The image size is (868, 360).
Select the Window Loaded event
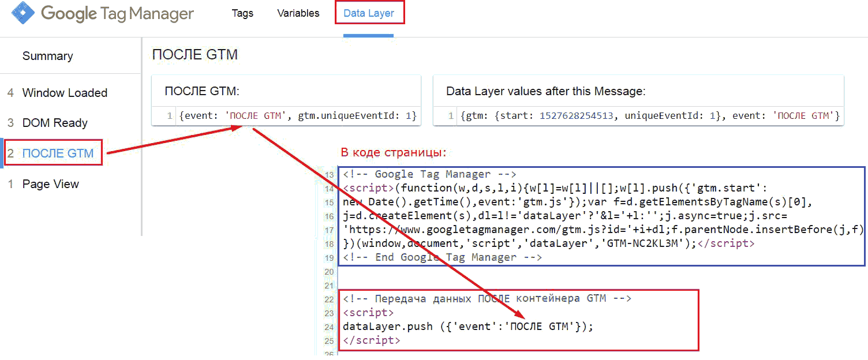coord(65,93)
